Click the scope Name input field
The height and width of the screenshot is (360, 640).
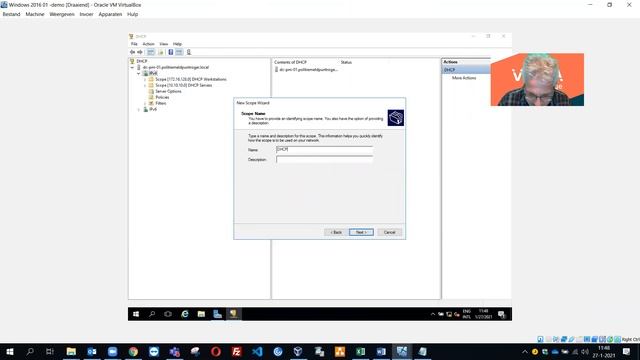coord(324,150)
